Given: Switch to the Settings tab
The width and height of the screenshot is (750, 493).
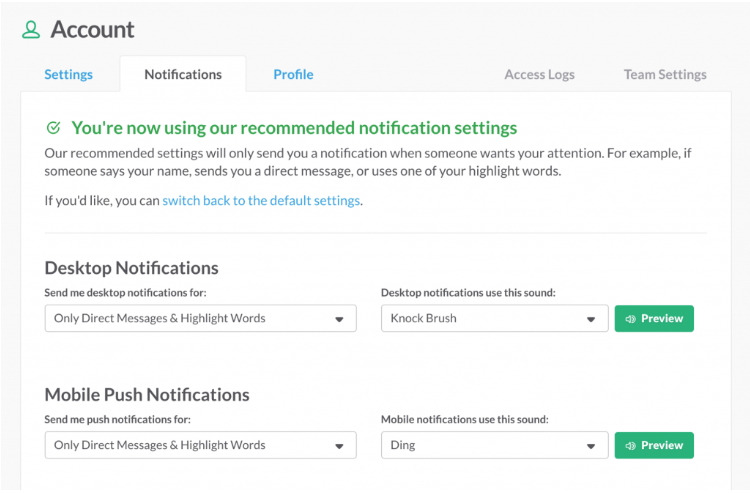Looking at the screenshot, I should point(68,74).
